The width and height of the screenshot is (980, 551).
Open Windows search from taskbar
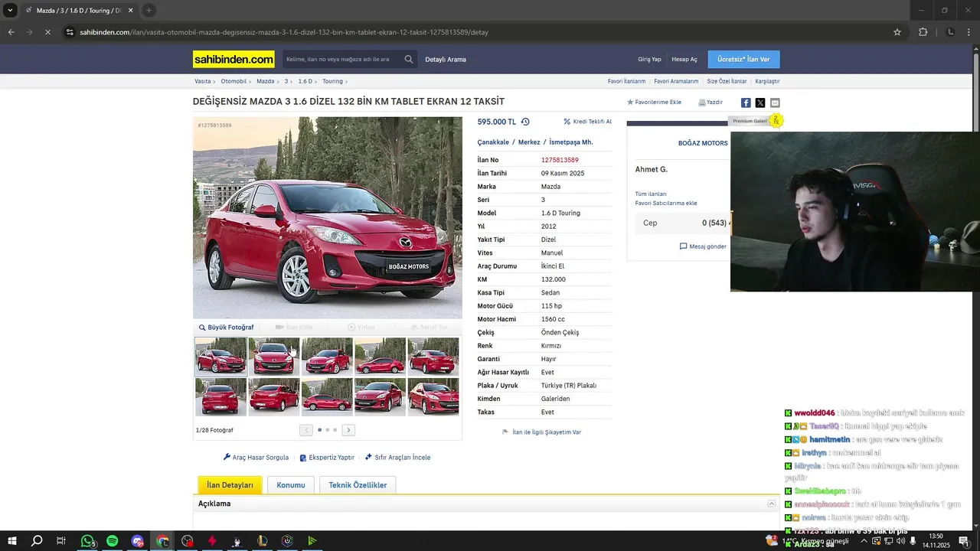coord(37,541)
